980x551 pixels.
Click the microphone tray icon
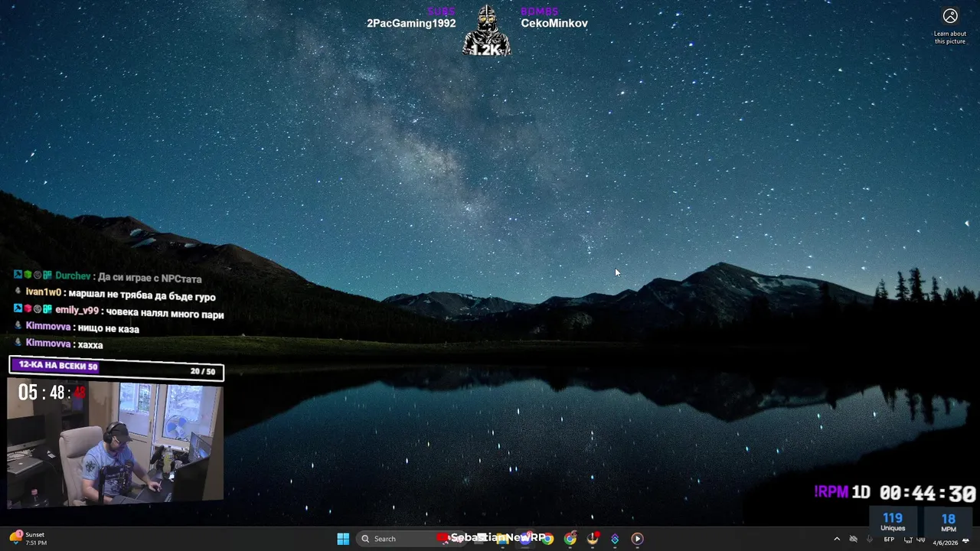(x=870, y=540)
